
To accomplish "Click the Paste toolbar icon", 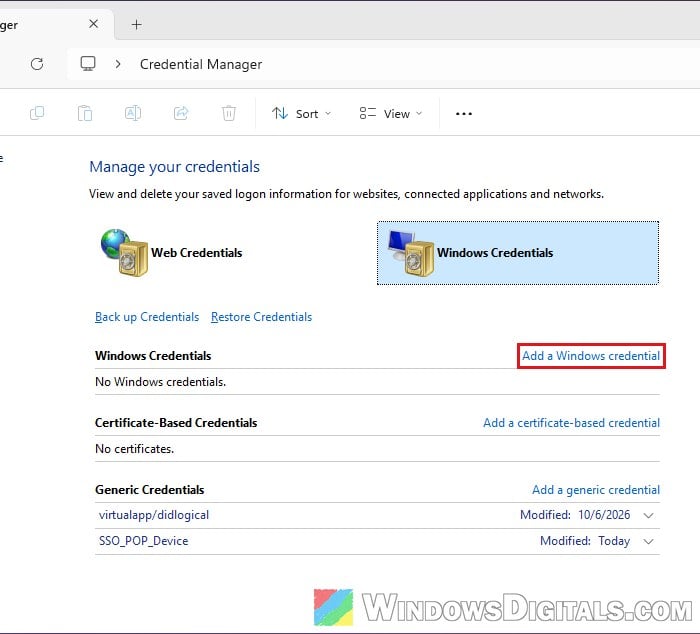I will [x=85, y=113].
